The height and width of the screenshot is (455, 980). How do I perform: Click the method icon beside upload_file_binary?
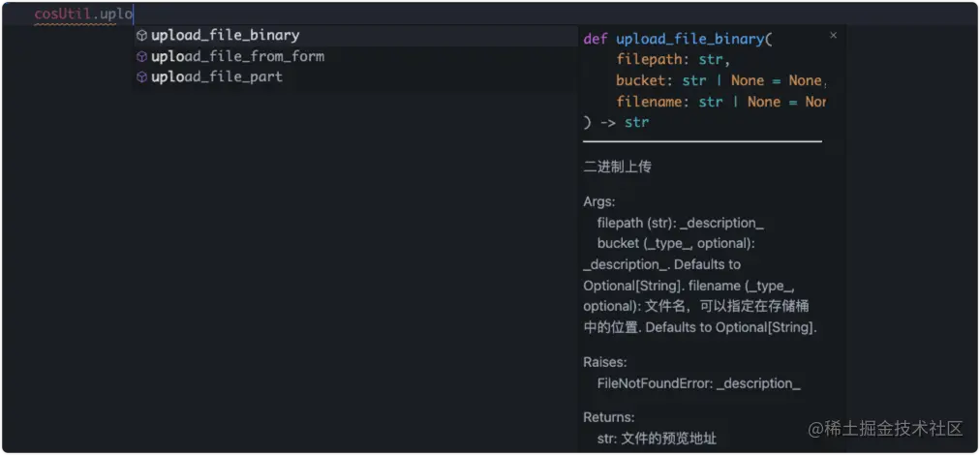click(x=142, y=36)
